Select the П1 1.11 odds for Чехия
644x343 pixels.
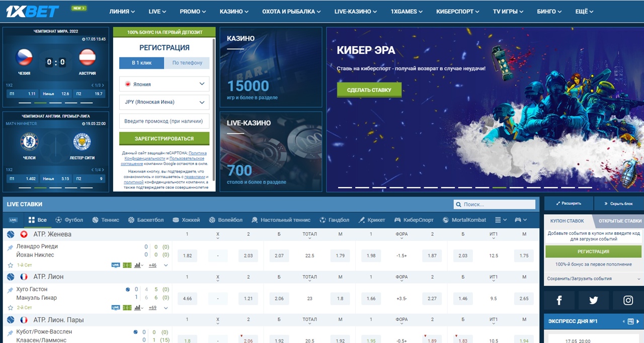tap(22, 94)
